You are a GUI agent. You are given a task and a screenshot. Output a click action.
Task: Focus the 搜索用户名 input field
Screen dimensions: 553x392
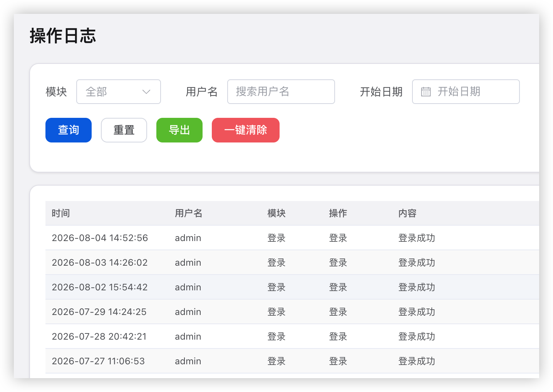pyautogui.click(x=281, y=92)
